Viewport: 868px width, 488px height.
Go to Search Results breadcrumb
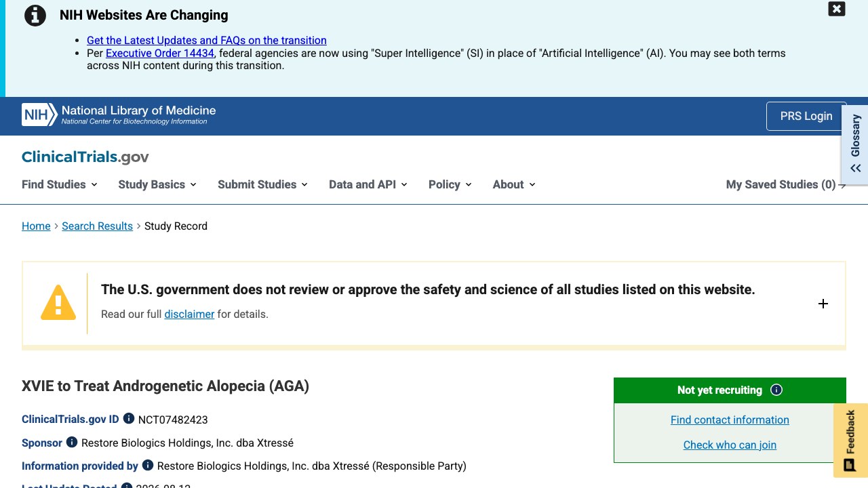pyautogui.click(x=97, y=226)
